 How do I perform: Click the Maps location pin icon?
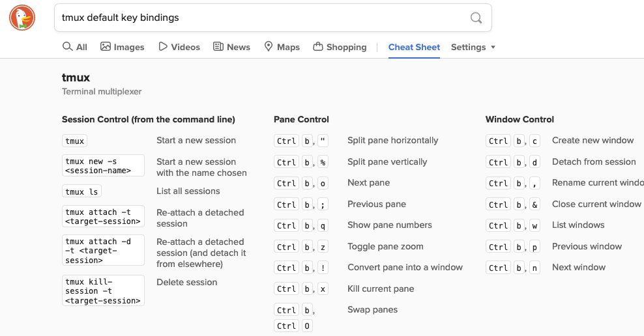pos(268,46)
